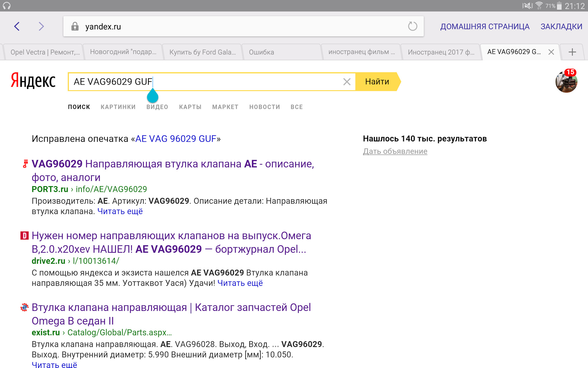Tap the red 15 notification badge

coord(570,72)
